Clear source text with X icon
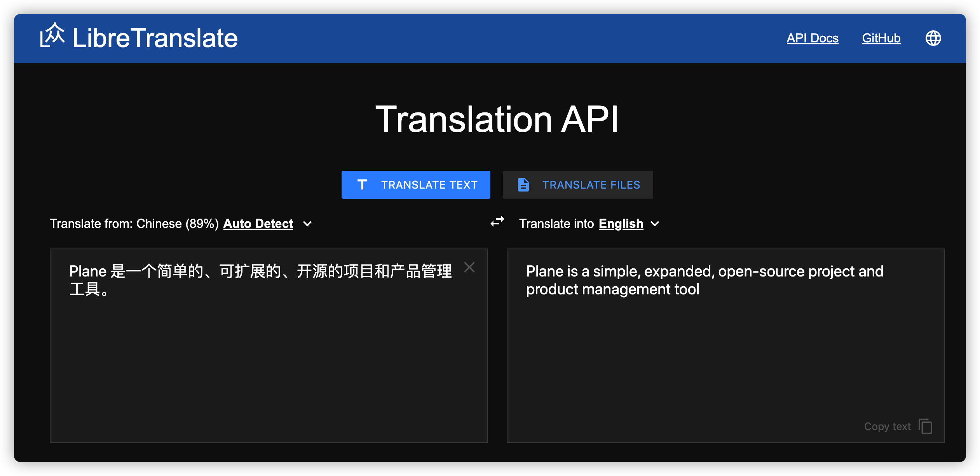 tap(469, 268)
